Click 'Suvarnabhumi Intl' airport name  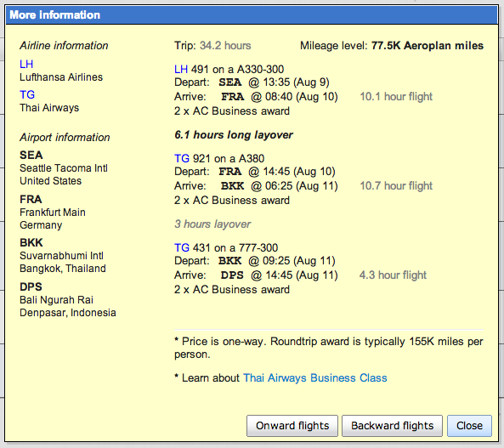tap(61, 256)
